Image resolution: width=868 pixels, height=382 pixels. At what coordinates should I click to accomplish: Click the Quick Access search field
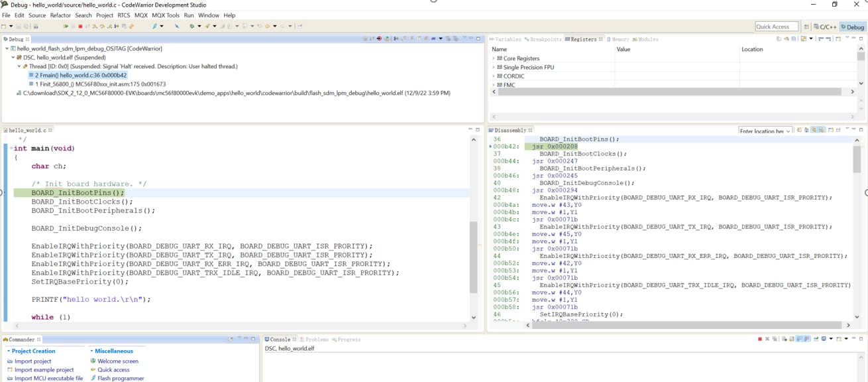pos(777,27)
